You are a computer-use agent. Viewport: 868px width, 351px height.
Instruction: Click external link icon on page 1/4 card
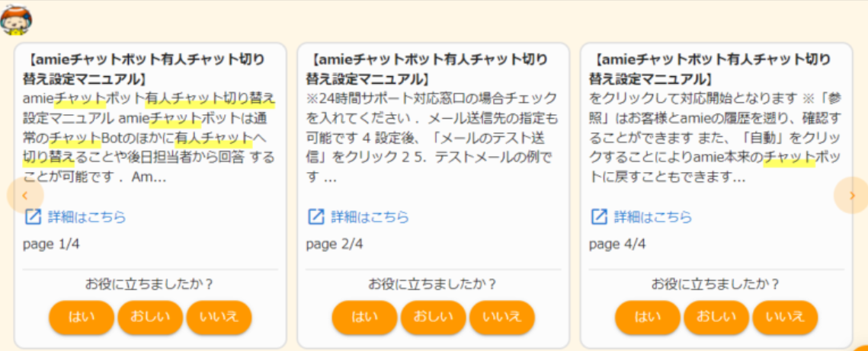pos(33,217)
